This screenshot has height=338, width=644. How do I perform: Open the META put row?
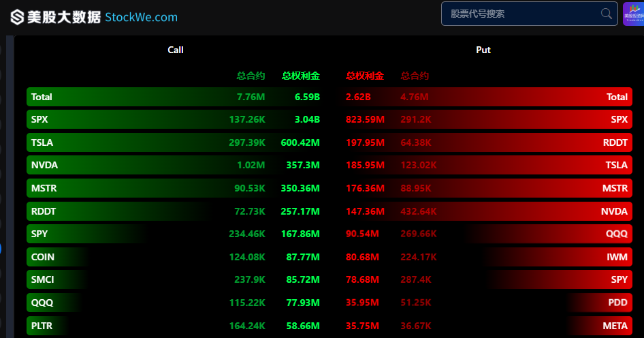pos(487,326)
